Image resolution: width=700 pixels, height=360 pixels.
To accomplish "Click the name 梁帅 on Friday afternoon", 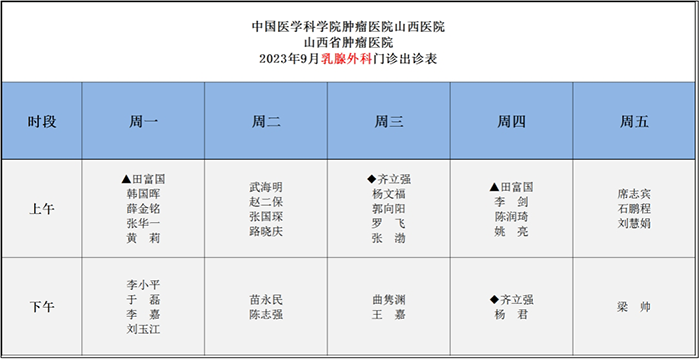I will coord(634,307).
